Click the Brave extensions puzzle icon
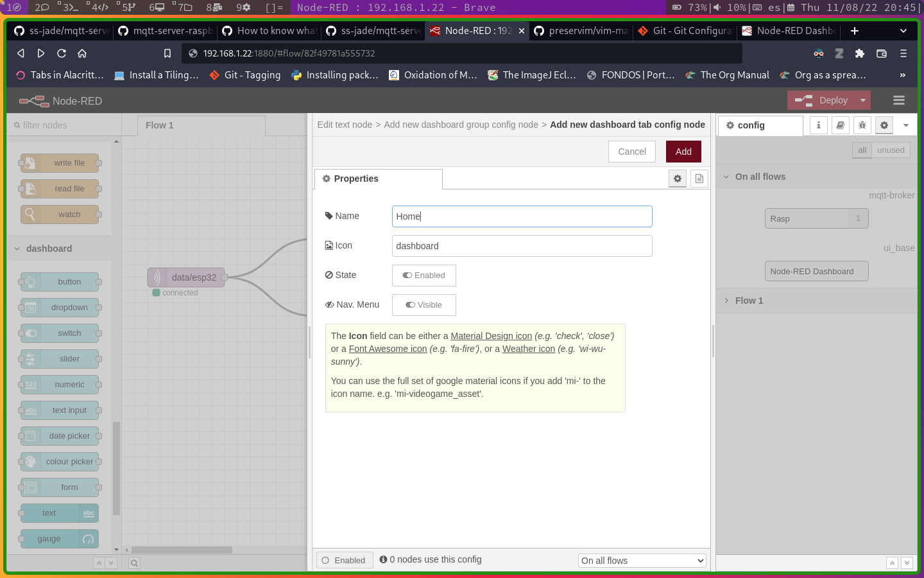 tap(860, 53)
